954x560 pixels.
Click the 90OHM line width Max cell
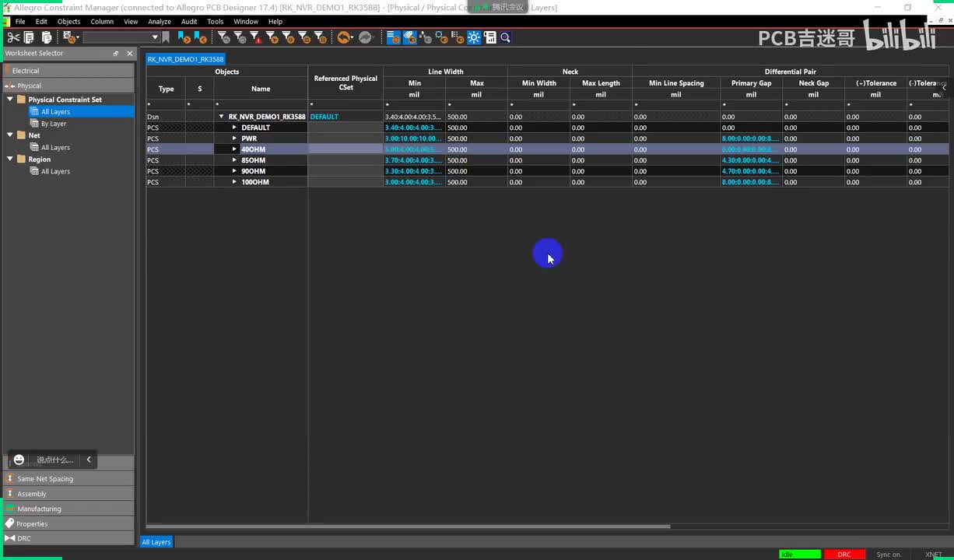[x=476, y=171]
